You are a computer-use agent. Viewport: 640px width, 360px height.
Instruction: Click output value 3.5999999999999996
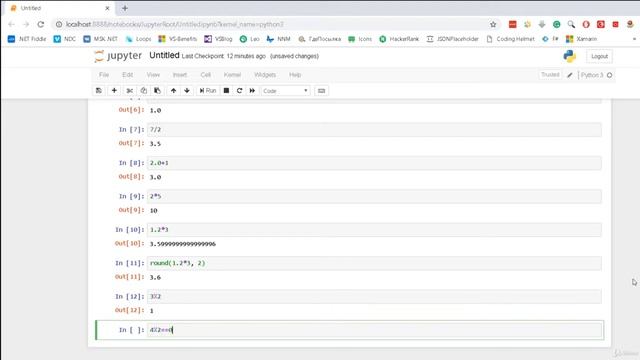point(182,244)
